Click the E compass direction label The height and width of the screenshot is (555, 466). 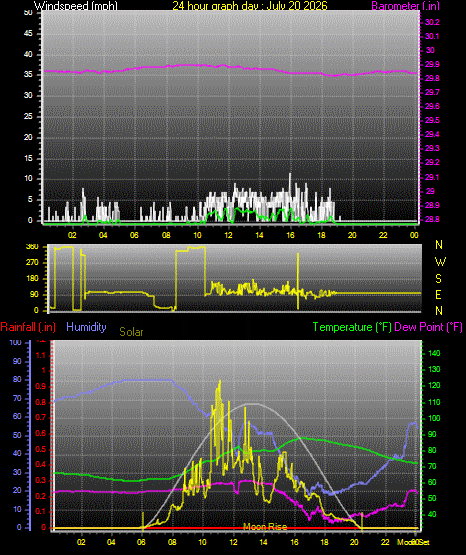point(438,294)
